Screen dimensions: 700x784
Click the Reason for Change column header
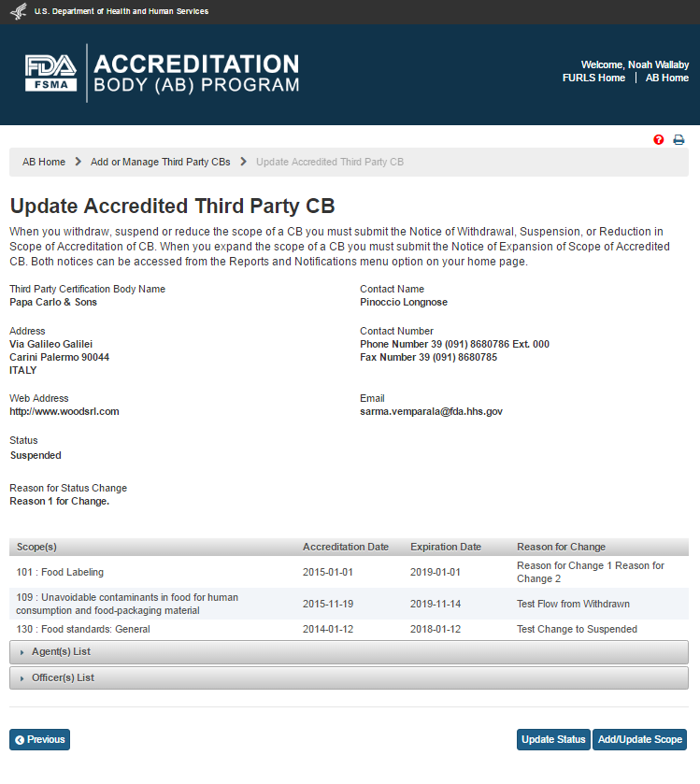[x=561, y=547]
